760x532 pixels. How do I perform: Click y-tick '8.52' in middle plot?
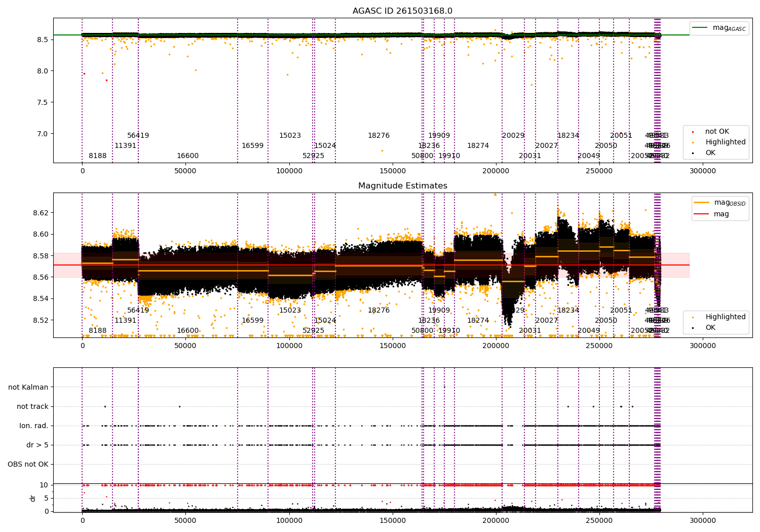(41, 320)
